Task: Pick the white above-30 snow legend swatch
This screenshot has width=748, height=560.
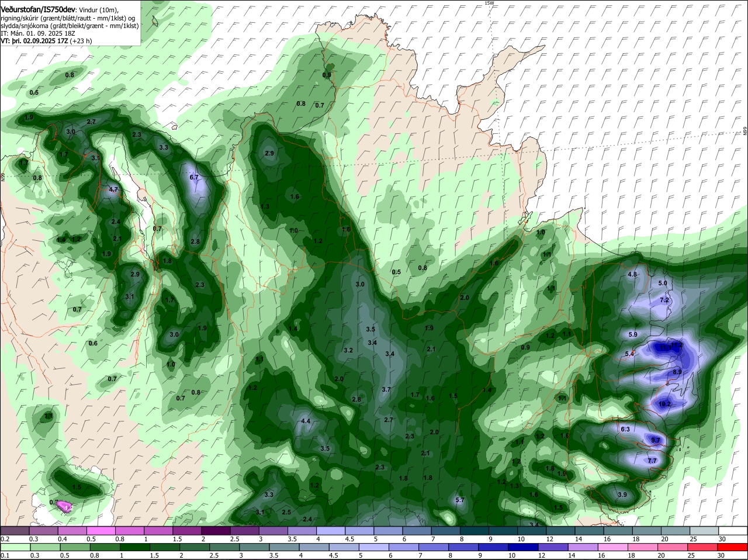Action: click(x=733, y=530)
